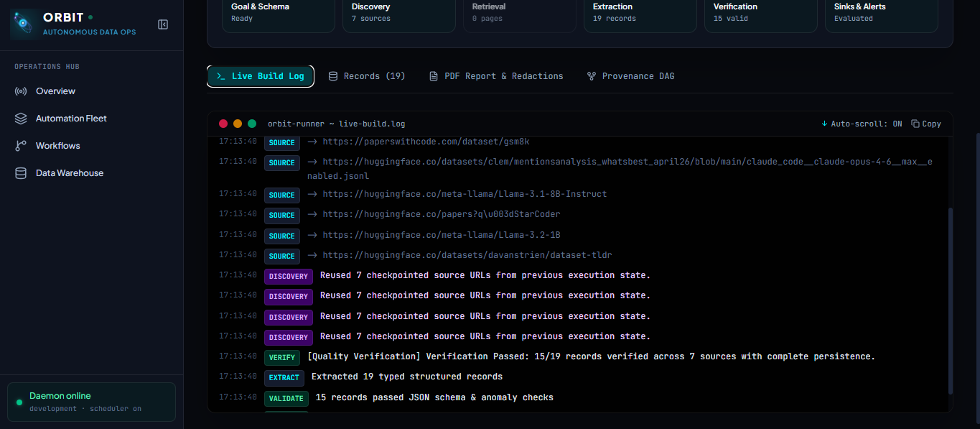
Task: Toggle Auto-scroll ON setting
Action: tap(862, 124)
